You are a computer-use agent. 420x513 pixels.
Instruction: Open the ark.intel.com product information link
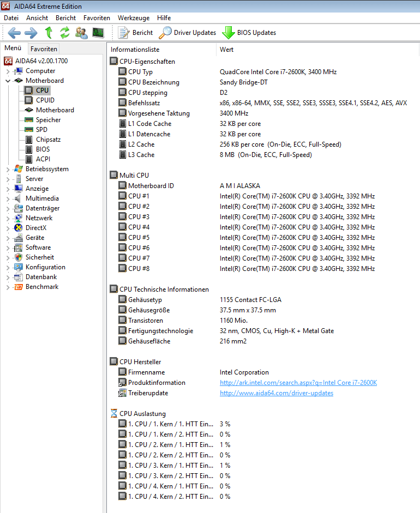(x=298, y=383)
